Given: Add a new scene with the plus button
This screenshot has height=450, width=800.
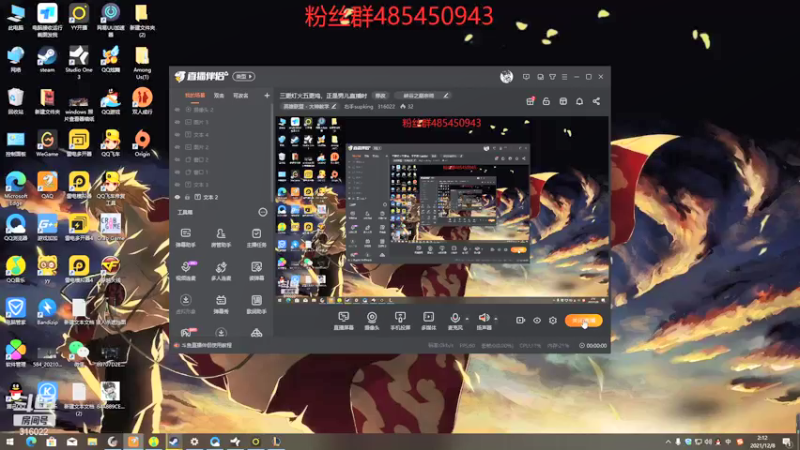Looking at the screenshot, I should 267,95.
